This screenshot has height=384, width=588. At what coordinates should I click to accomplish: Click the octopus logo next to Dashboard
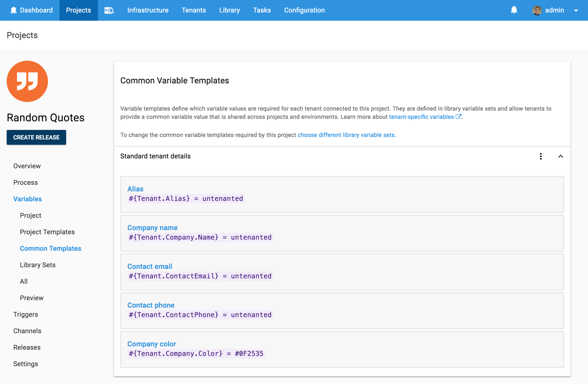click(x=13, y=10)
